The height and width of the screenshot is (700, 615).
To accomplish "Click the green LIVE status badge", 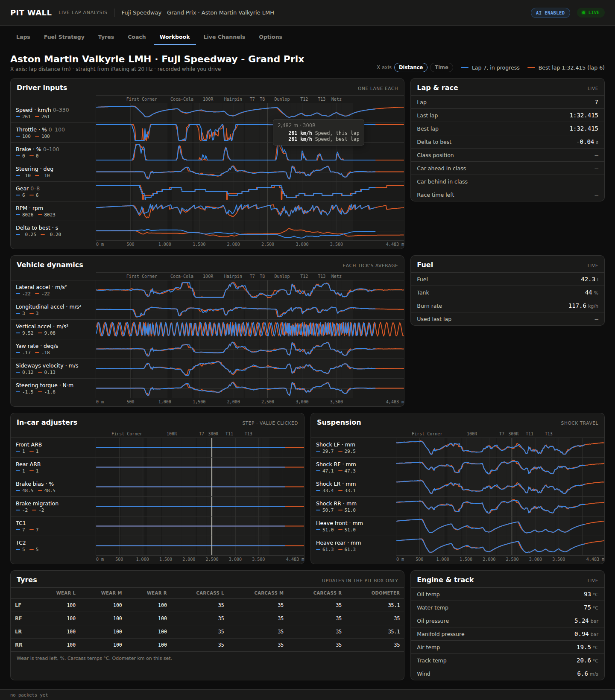I will coord(591,13).
